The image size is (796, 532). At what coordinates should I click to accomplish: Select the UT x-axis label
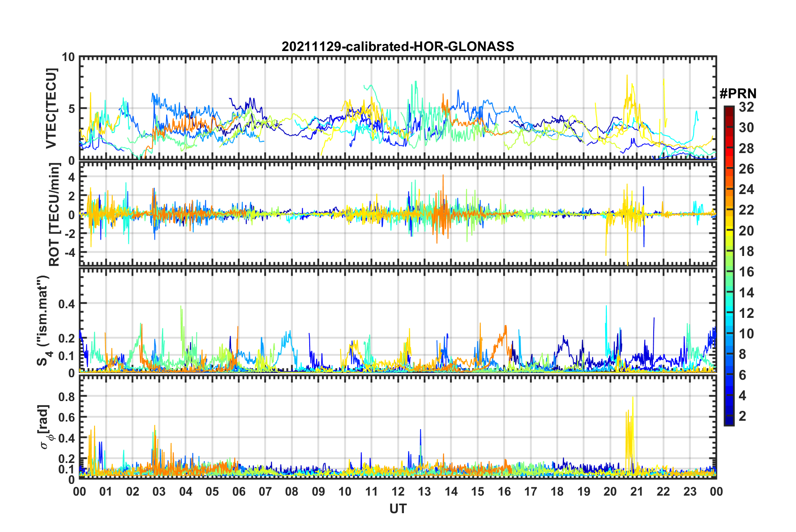coord(398,509)
